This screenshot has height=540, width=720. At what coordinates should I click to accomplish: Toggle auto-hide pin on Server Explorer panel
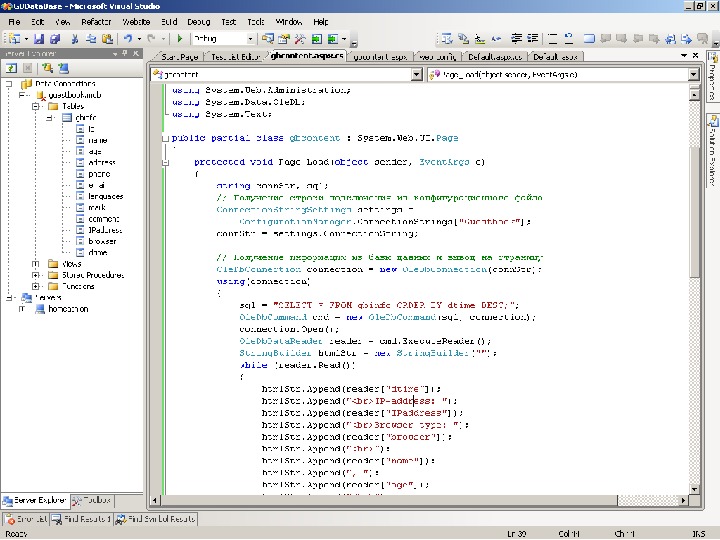pos(127,54)
